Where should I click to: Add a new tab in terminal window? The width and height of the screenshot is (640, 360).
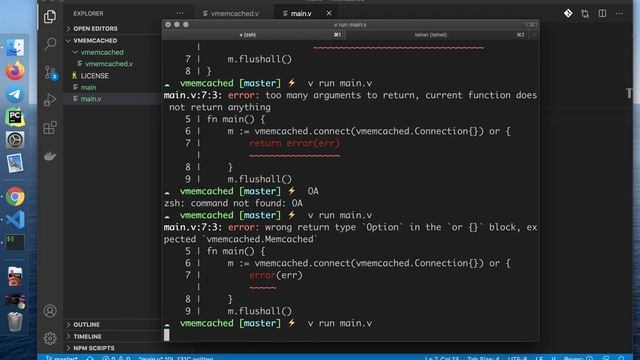tap(533, 35)
